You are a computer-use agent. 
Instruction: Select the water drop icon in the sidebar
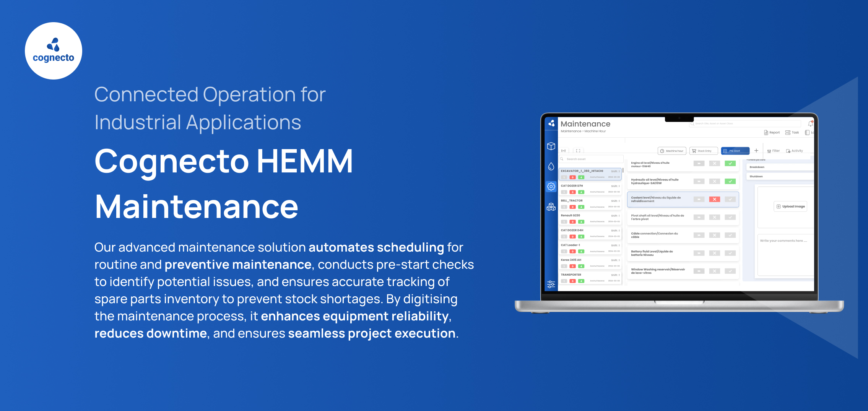click(551, 166)
